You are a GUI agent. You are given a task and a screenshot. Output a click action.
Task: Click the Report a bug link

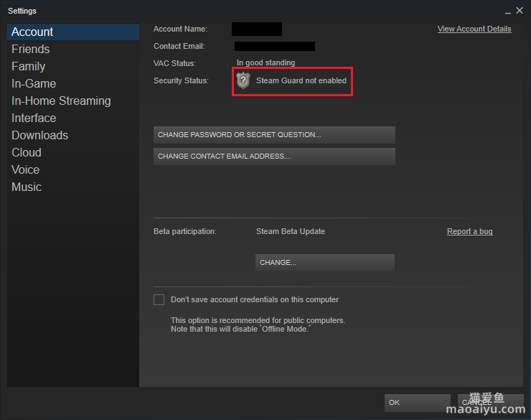470,231
